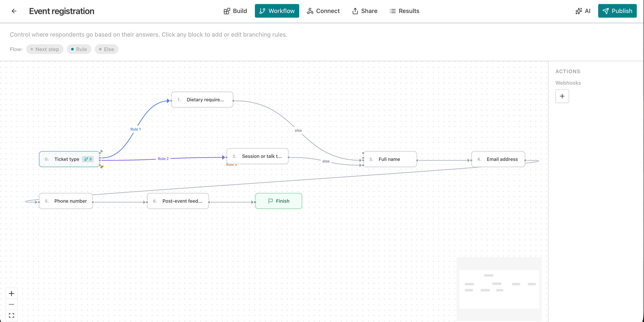Click the plus icon under Webhooks
The width and height of the screenshot is (644, 322).
pos(562,96)
